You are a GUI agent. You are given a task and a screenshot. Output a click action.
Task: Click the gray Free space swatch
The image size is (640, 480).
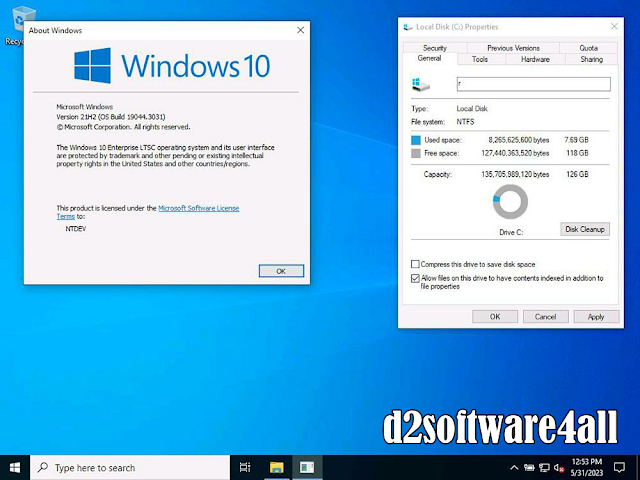(x=416, y=153)
